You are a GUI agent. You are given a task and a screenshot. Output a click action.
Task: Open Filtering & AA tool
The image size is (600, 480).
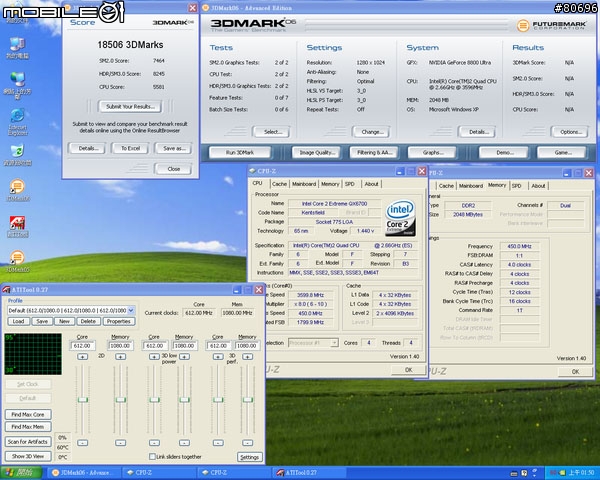[x=374, y=152]
